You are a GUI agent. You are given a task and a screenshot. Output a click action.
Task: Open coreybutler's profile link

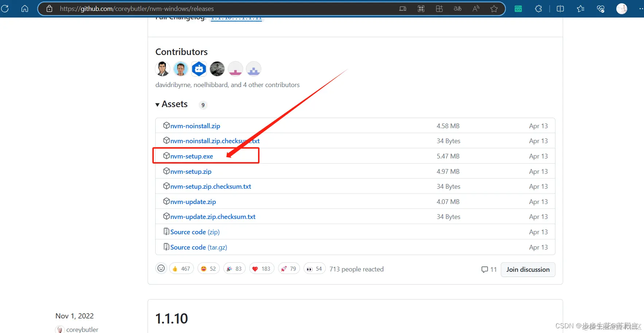[82, 329]
